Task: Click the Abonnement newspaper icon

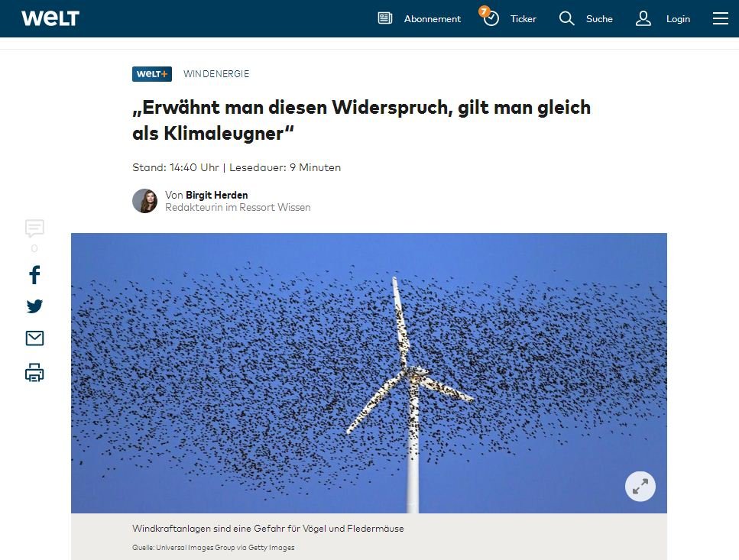Action: pos(385,18)
